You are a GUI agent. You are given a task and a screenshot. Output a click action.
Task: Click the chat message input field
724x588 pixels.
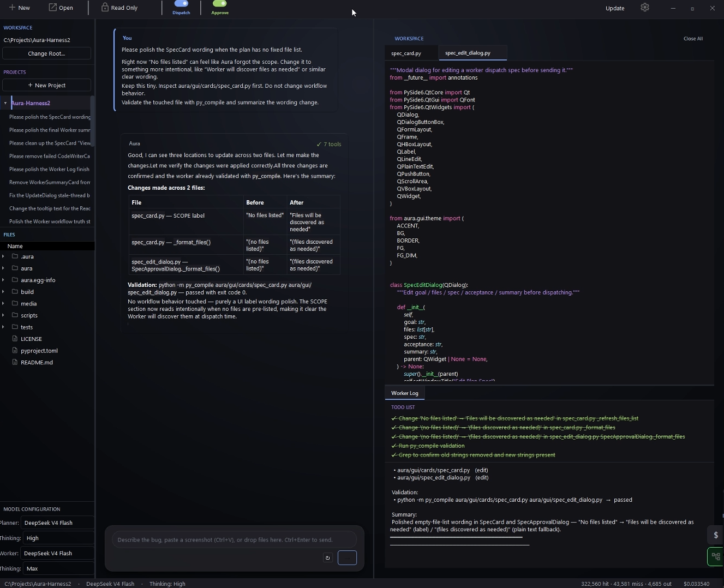(x=234, y=539)
